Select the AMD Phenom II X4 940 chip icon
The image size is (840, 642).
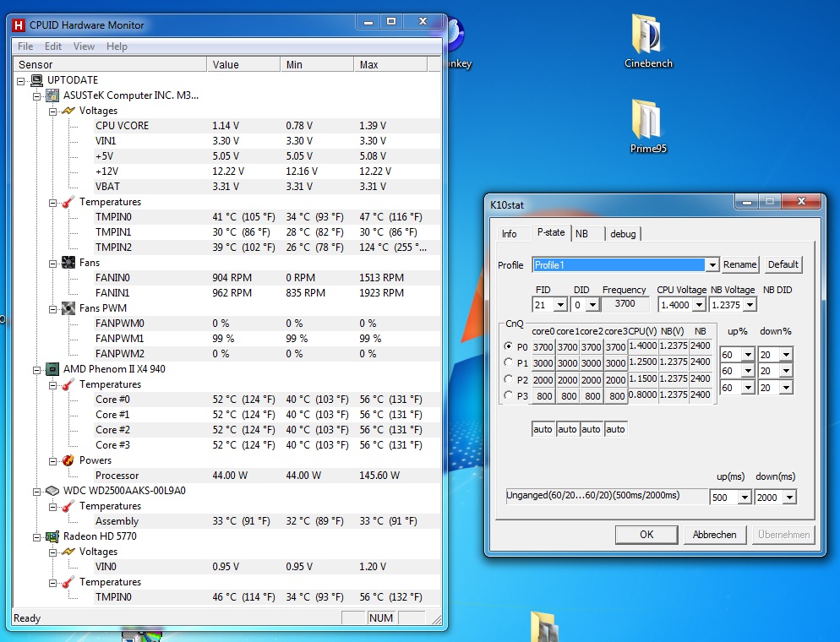(x=52, y=369)
